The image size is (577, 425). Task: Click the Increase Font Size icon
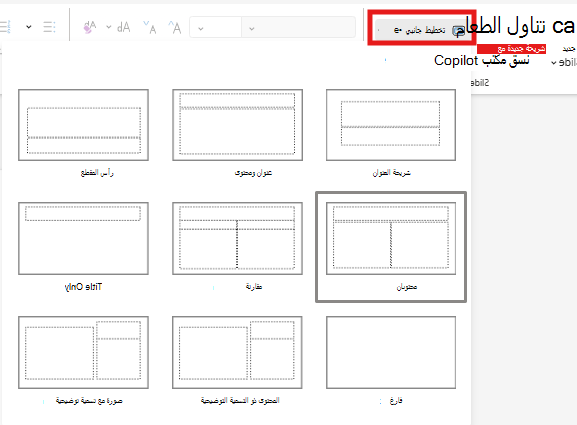point(175,27)
